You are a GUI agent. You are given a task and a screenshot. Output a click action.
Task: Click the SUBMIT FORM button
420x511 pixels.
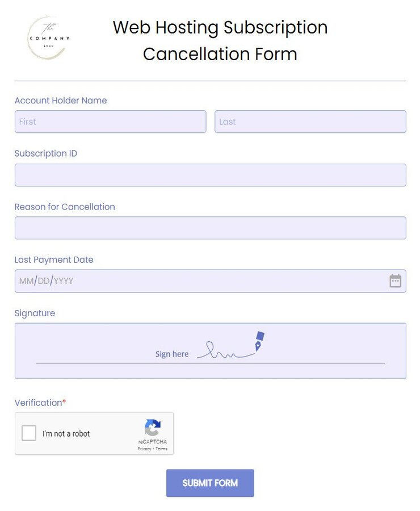210,483
